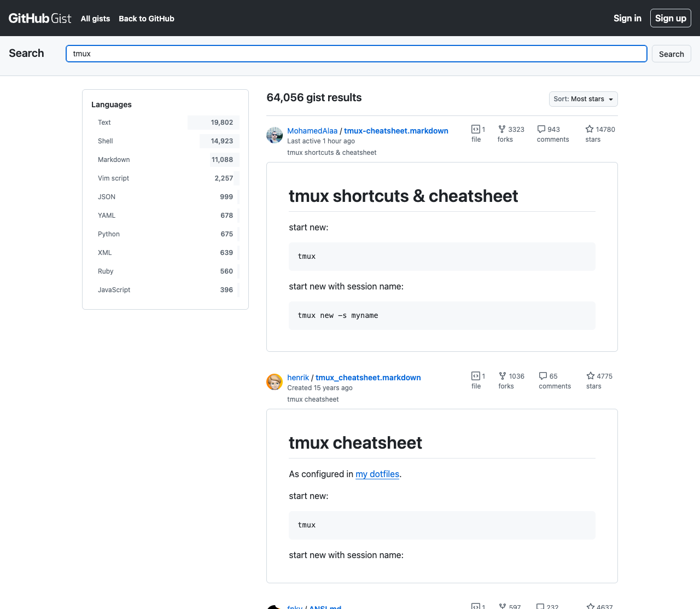Click the file icon on henrik's tmux_cheatsheet result
Viewport: 700px width, 609px height.
click(x=475, y=376)
